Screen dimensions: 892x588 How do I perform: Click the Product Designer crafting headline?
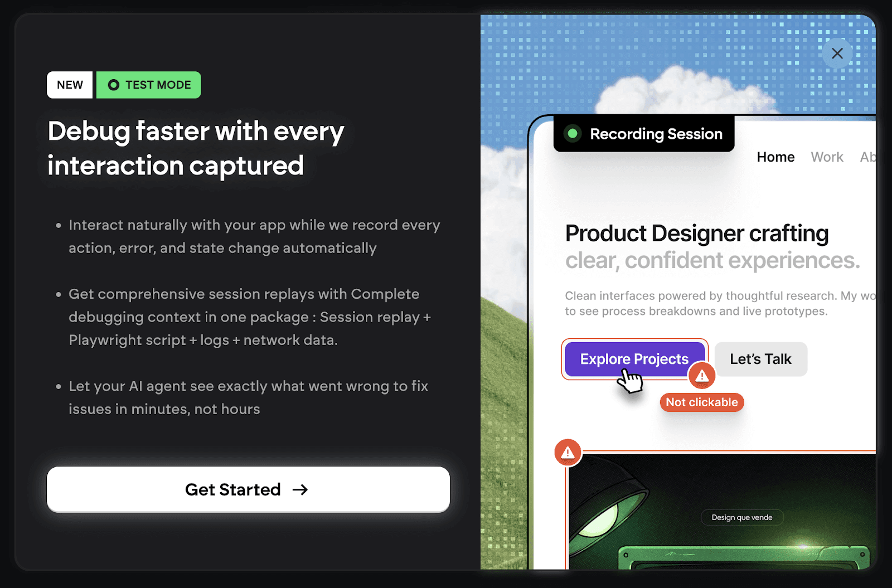697,234
